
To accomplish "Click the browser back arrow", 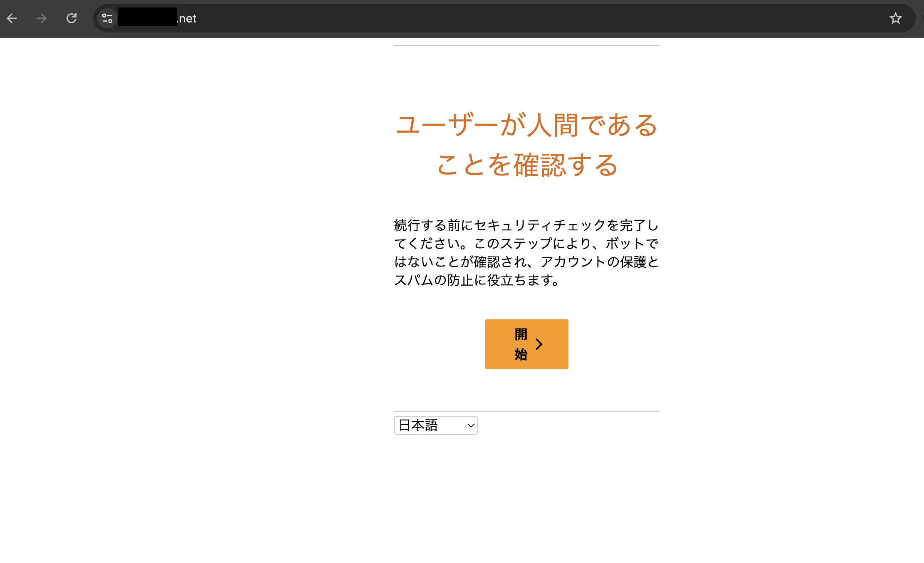I will click(12, 18).
